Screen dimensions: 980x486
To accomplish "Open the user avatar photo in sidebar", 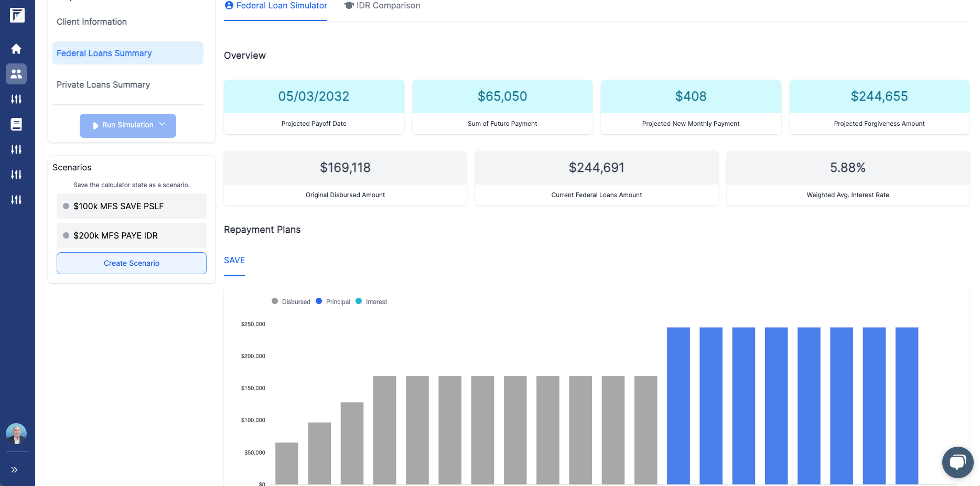I will [x=16, y=434].
